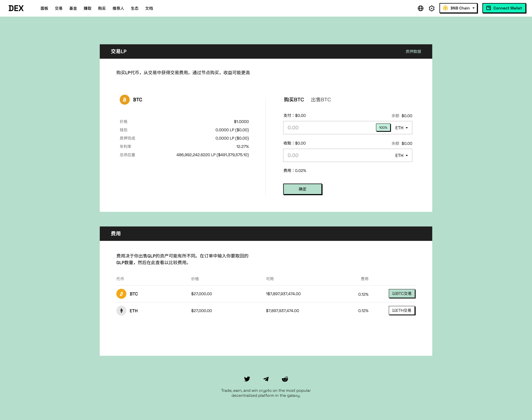The width and height of the screenshot is (532, 420).
Task: Click the 价格 column header
Action: pos(195,279)
